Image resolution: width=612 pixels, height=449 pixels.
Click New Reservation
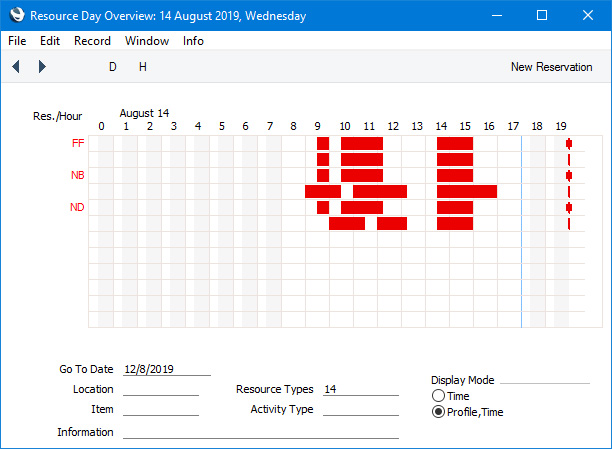pos(552,67)
